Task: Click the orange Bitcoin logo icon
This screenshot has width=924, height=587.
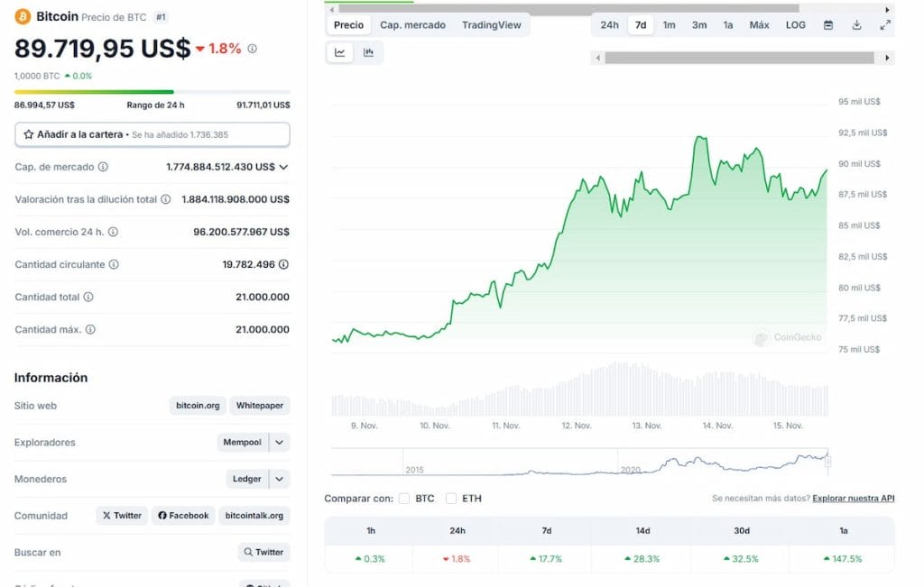Action: (x=23, y=16)
